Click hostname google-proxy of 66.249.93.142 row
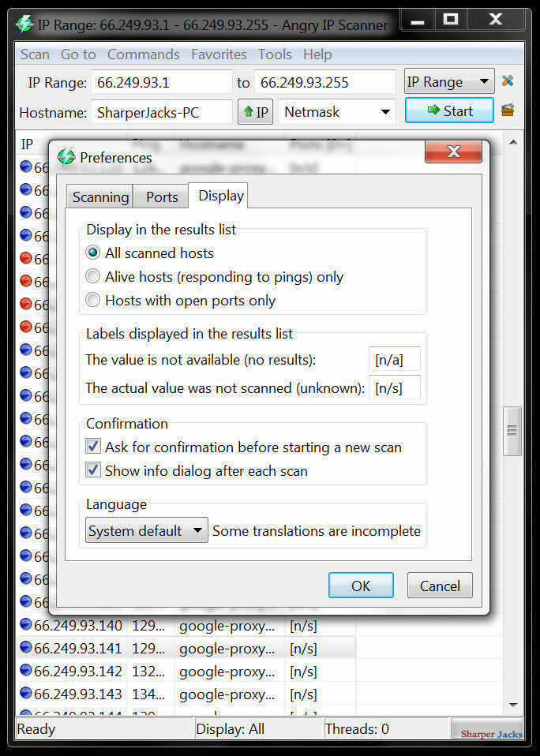The height and width of the screenshot is (756, 540). (227, 671)
